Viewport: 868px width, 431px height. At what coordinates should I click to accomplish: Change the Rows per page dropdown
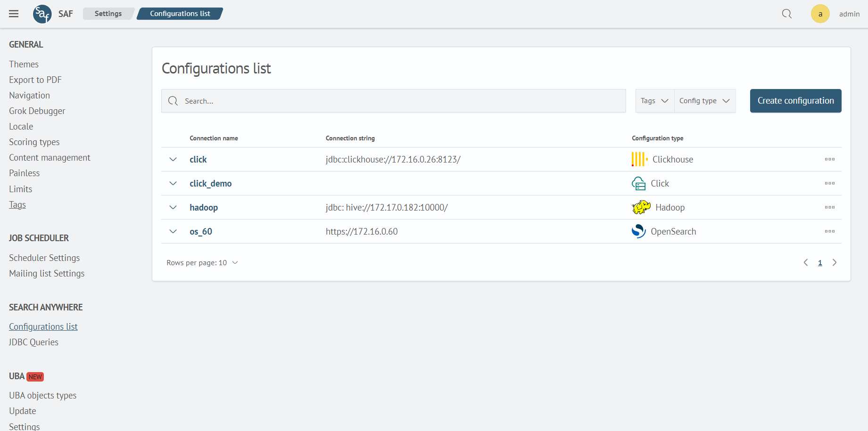tap(202, 262)
